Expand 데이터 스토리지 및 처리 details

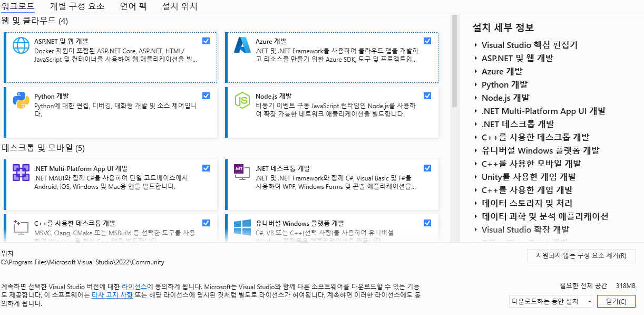tap(475, 203)
